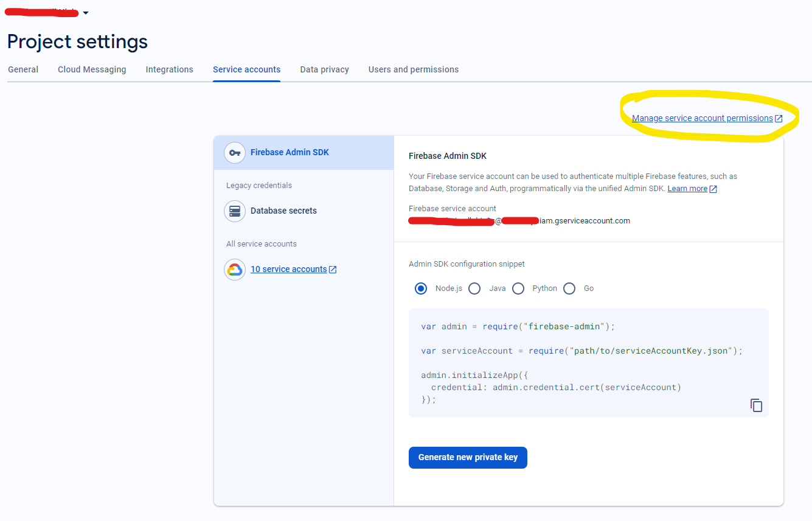Choose the Python snippet option
The image size is (812, 521).
pos(518,288)
